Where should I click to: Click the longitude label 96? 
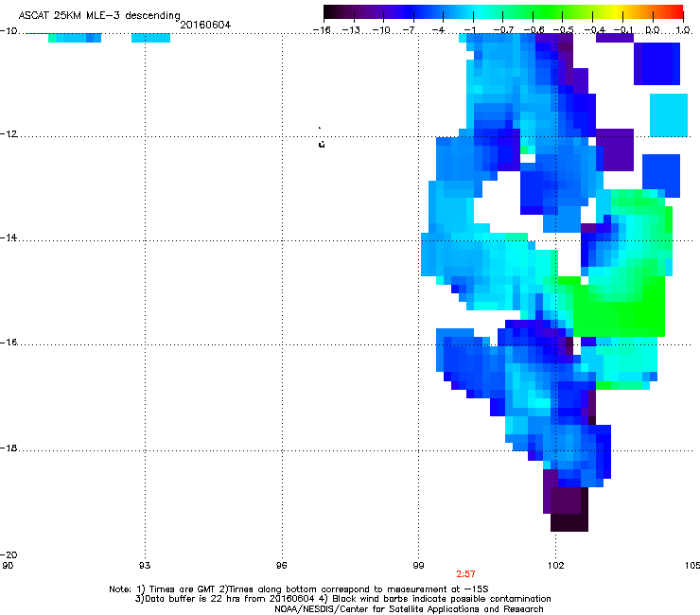[281, 566]
